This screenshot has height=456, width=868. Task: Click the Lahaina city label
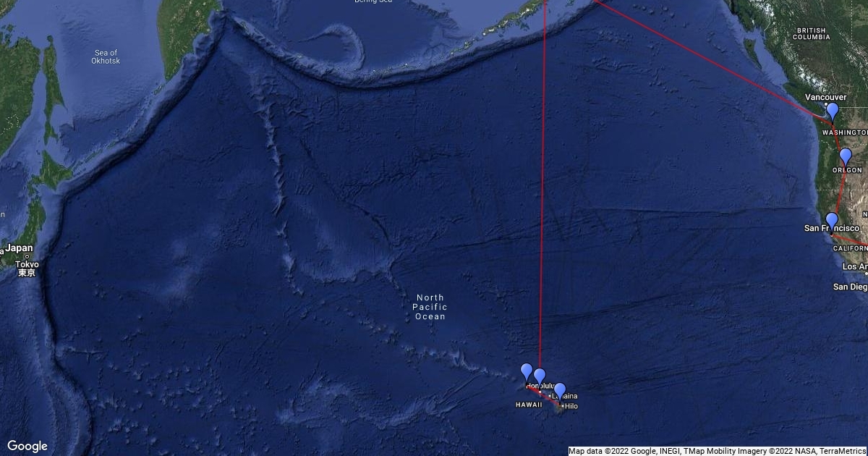565,397
